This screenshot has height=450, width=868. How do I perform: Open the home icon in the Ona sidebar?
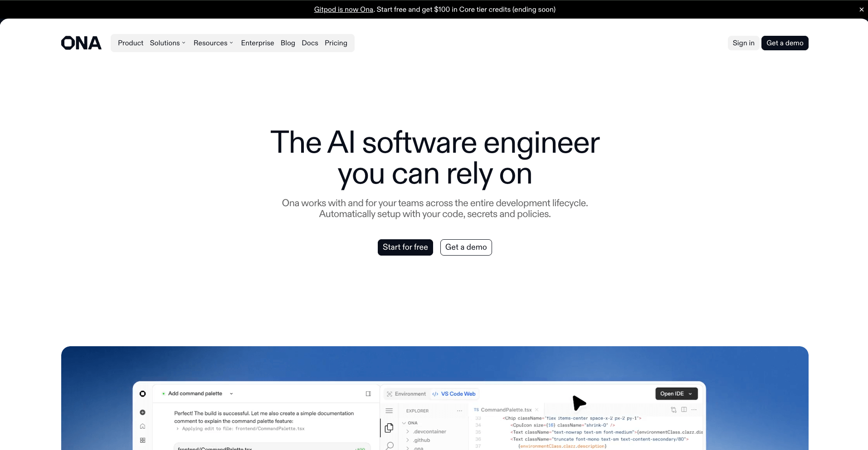pyautogui.click(x=142, y=426)
